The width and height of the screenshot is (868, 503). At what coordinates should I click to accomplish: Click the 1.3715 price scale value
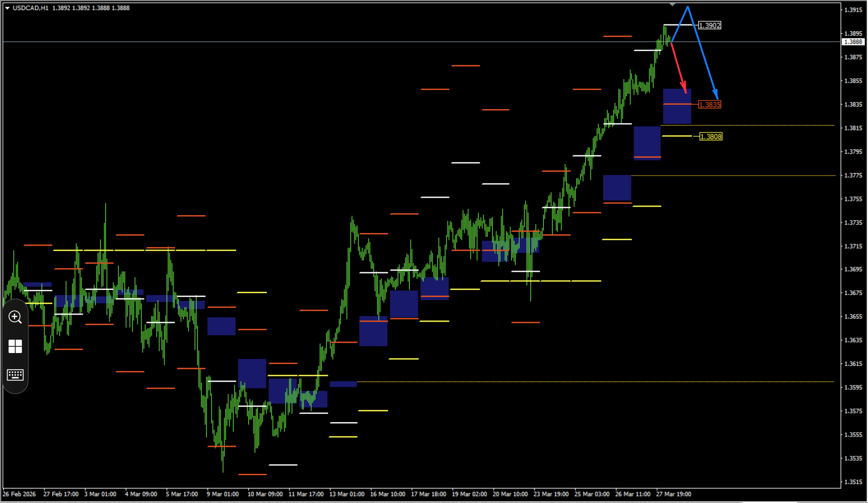coord(853,246)
